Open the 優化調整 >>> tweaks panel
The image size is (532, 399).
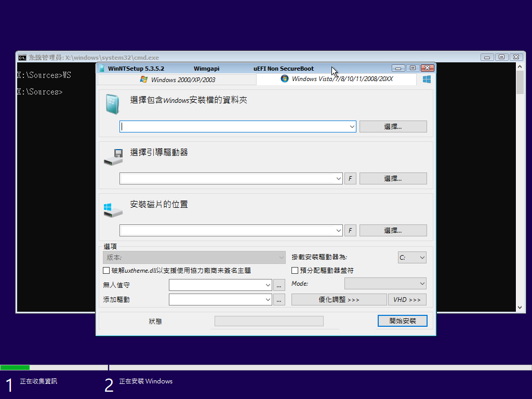339,300
